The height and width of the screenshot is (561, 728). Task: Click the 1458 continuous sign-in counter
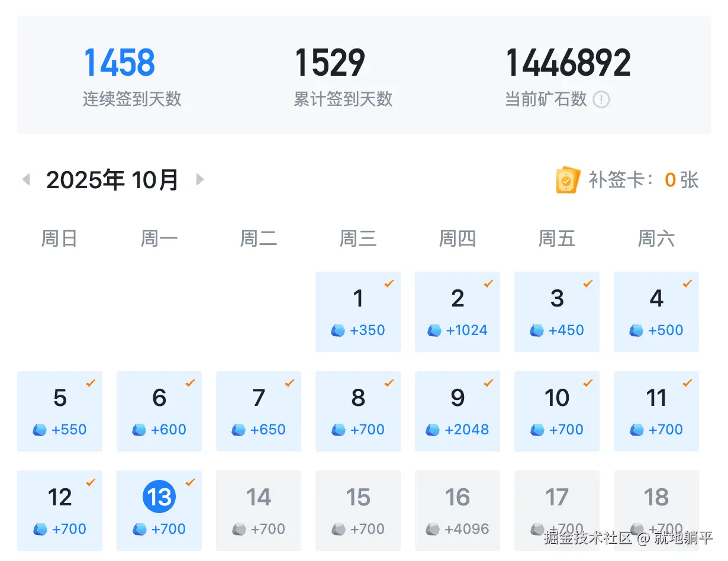pyautogui.click(x=119, y=61)
